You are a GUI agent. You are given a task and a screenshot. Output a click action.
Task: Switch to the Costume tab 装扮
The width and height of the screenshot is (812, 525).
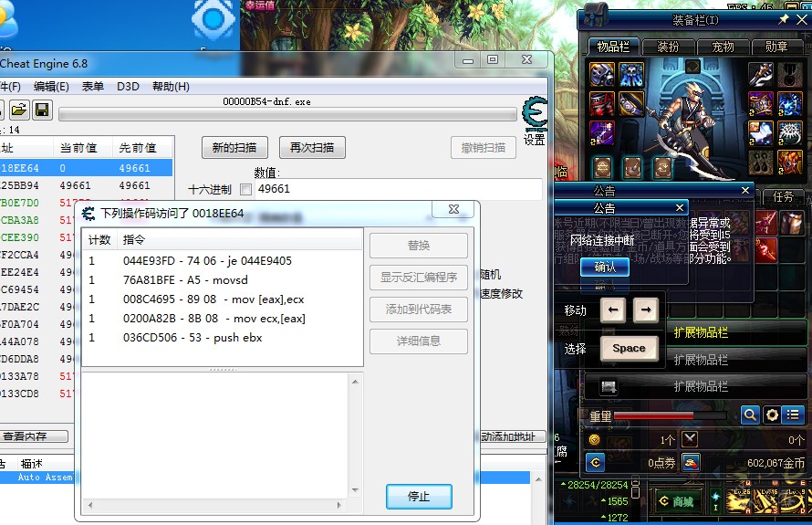(x=668, y=47)
